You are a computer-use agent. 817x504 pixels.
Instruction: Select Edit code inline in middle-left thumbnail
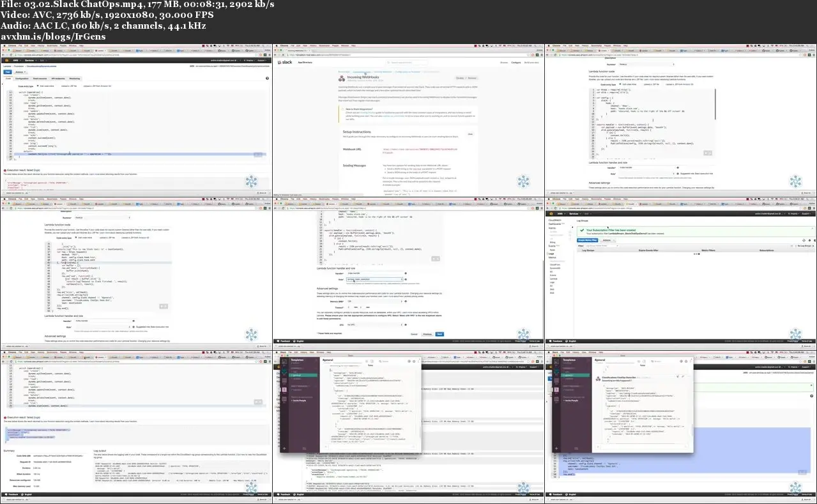coord(84,238)
